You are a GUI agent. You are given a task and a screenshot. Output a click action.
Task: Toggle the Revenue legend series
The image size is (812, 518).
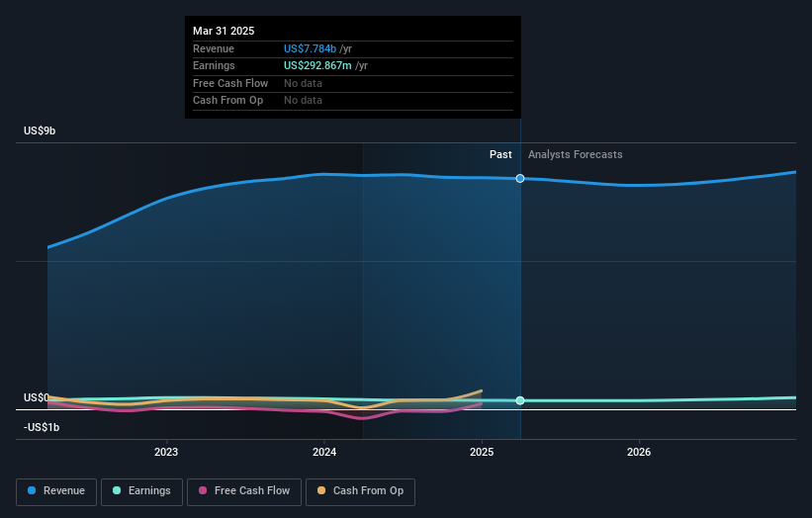[56, 491]
